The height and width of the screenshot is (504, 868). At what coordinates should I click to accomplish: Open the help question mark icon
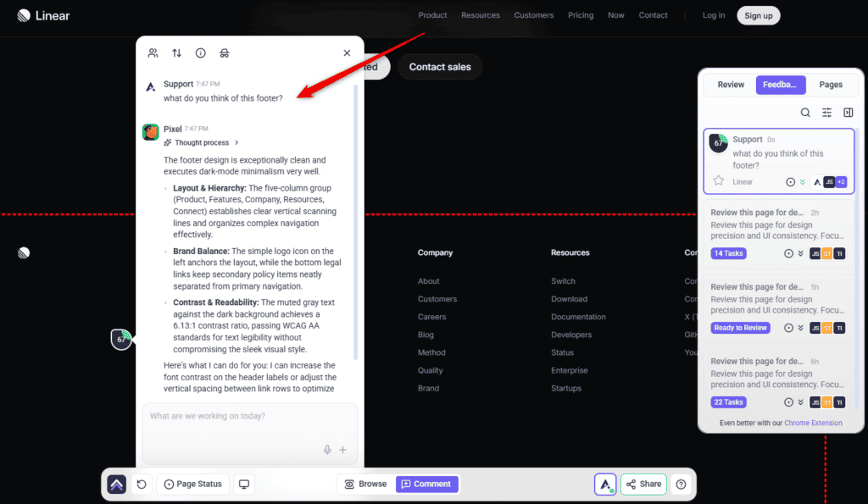point(681,484)
